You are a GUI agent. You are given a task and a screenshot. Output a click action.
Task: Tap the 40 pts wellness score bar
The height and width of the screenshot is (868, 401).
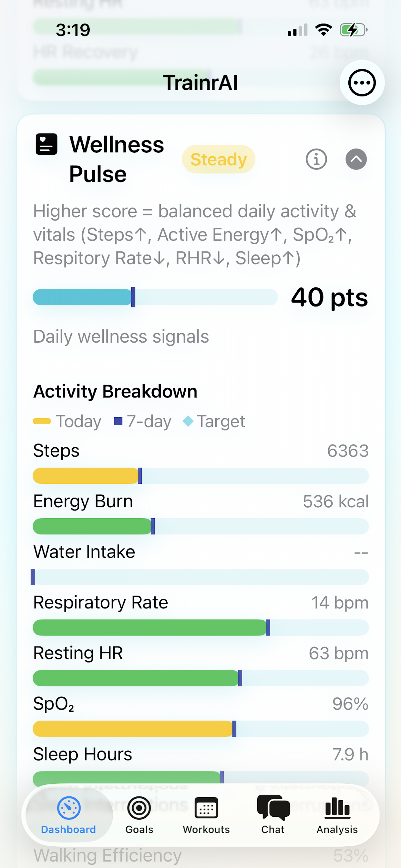[155, 297]
